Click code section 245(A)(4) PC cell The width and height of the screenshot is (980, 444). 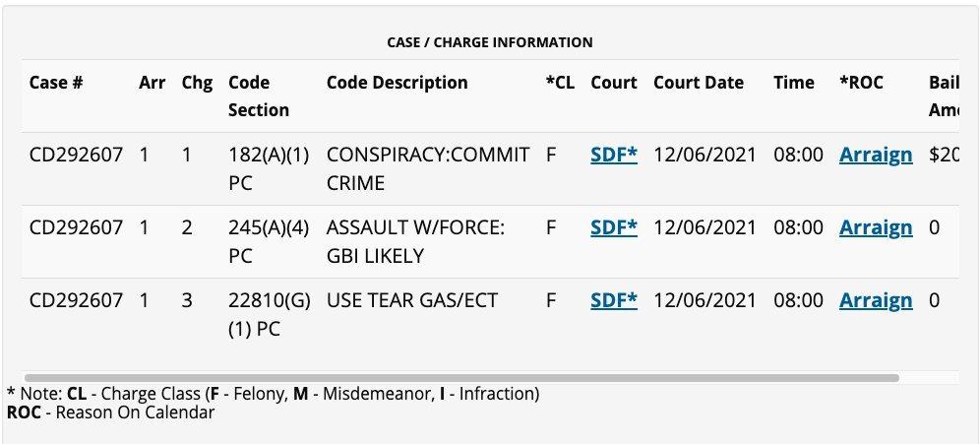click(268, 241)
